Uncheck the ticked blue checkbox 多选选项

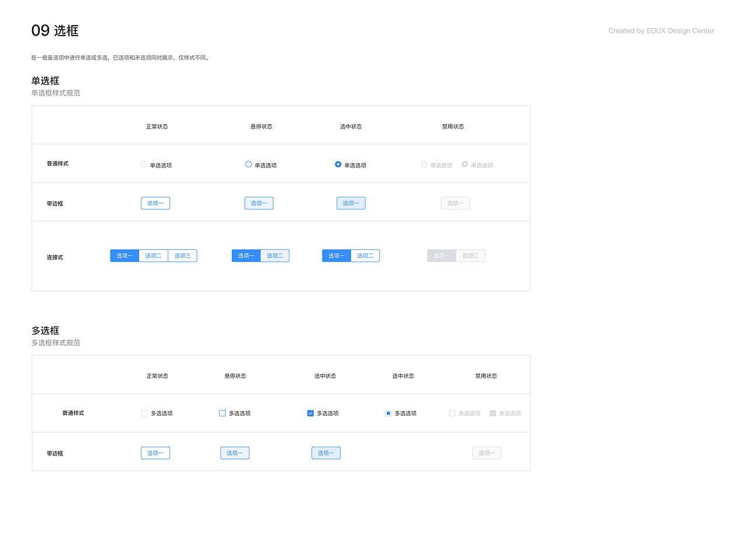pyautogui.click(x=310, y=413)
